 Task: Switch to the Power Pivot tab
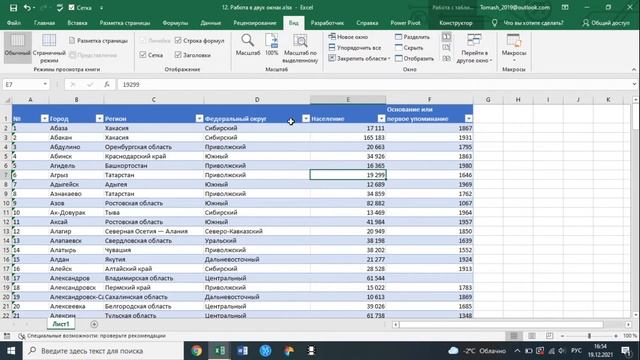[405, 23]
